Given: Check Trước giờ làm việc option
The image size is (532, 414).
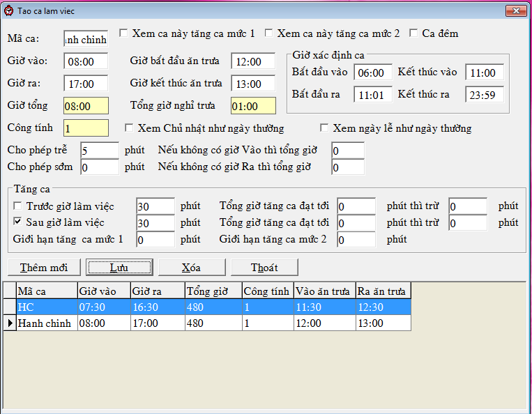Looking at the screenshot, I should [17, 206].
